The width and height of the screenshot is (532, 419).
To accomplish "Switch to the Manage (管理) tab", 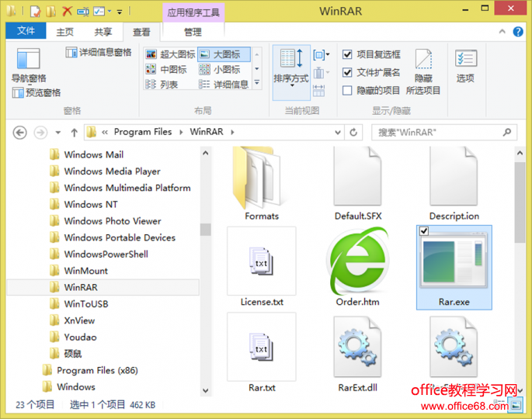I will click(x=193, y=32).
